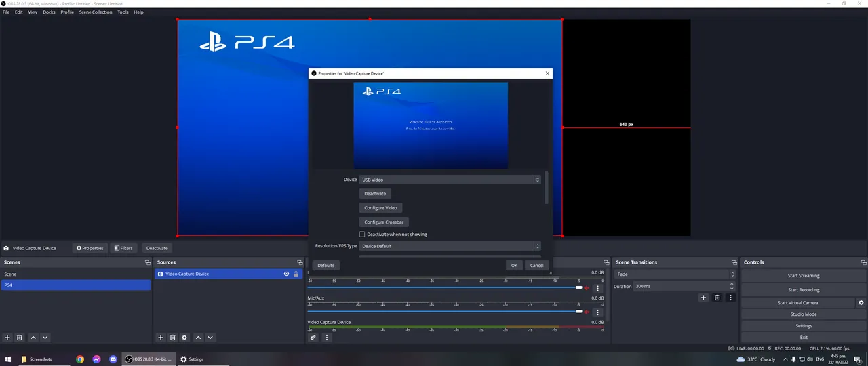Click PS4 preview thumbnail in properties dialog

431,125
